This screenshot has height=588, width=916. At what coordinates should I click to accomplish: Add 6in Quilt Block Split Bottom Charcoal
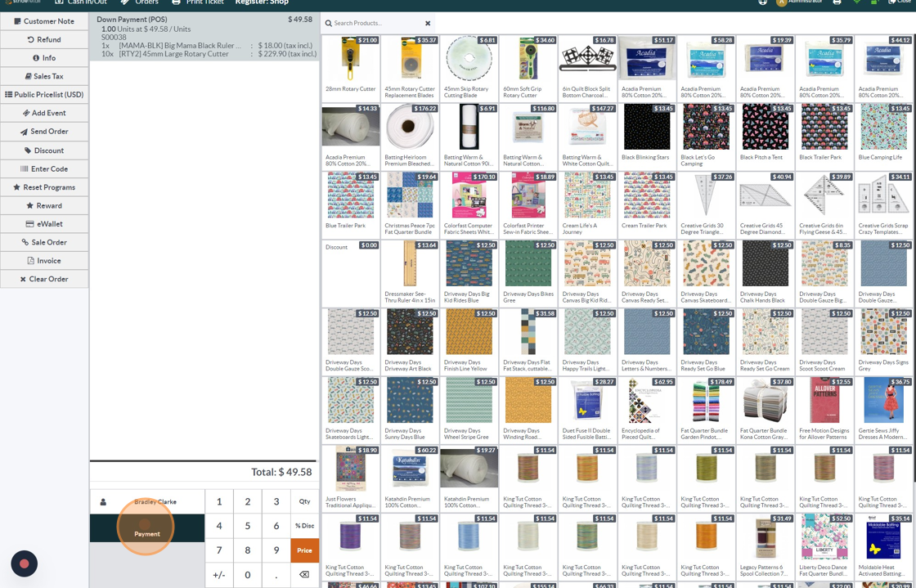[x=587, y=69]
